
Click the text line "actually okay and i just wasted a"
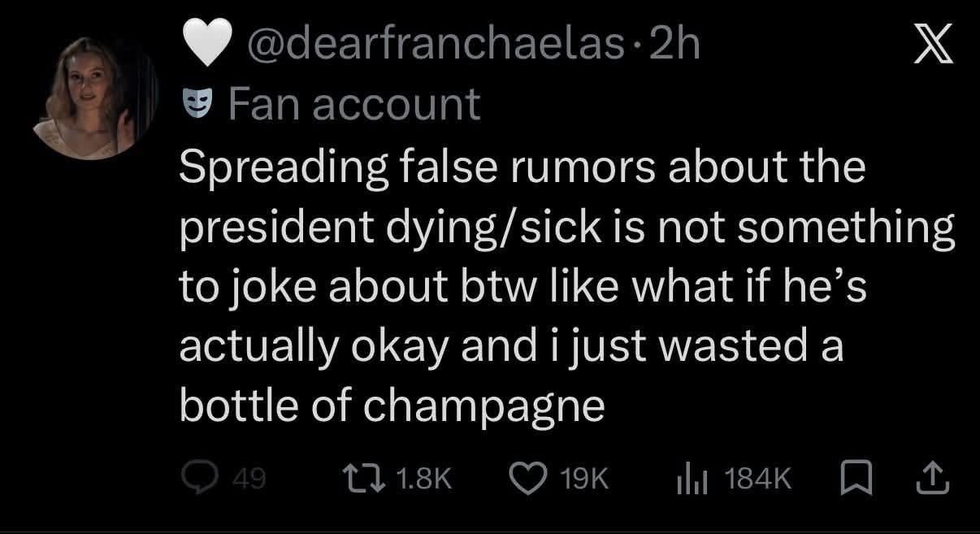pos(511,346)
